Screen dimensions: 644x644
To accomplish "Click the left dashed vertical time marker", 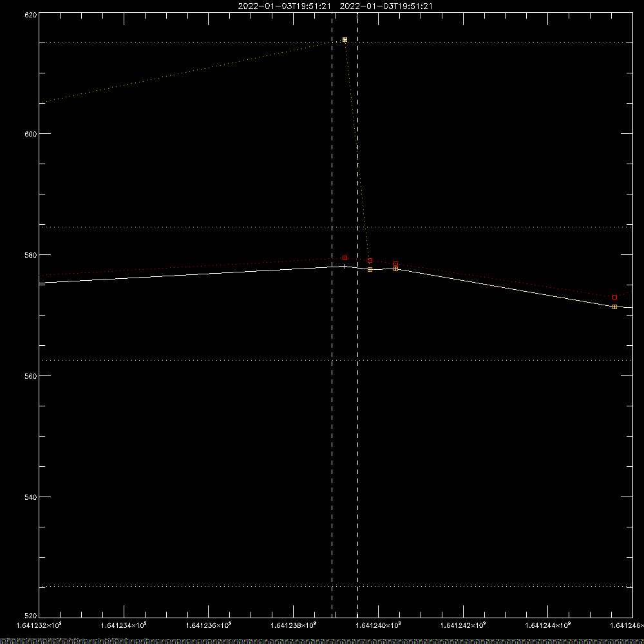I will click(332, 315).
